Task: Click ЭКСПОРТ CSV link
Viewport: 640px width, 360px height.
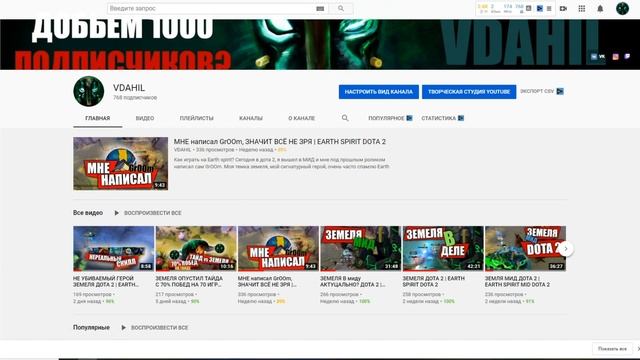Action: pyautogui.click(x=537, y=91)
